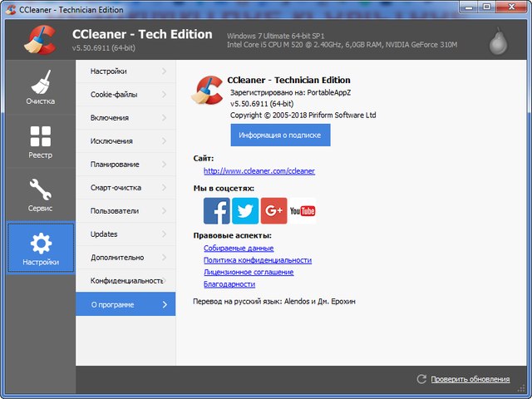Open the YouTube social icon
The height and width of the screenshot is (399, 532).
(303, 211)
